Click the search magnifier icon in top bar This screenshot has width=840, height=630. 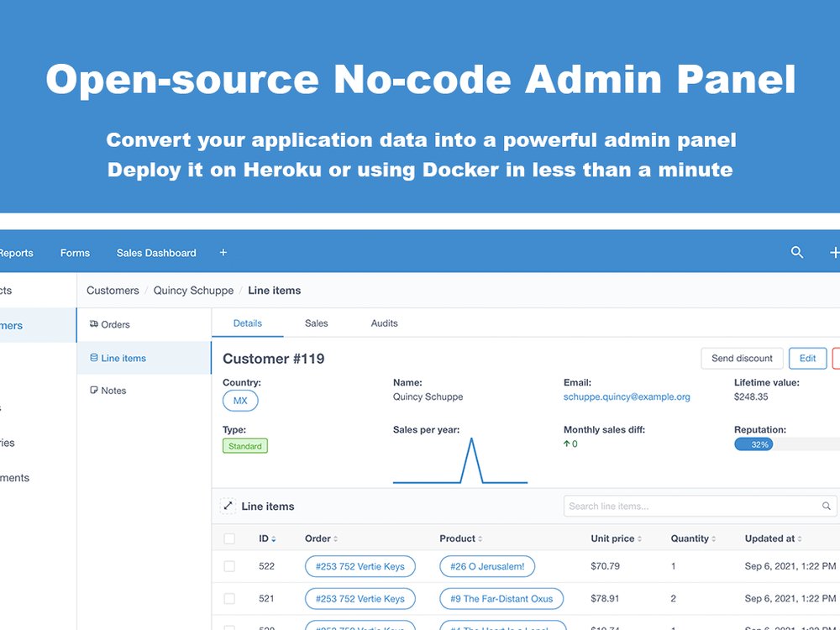pos(796,252)
